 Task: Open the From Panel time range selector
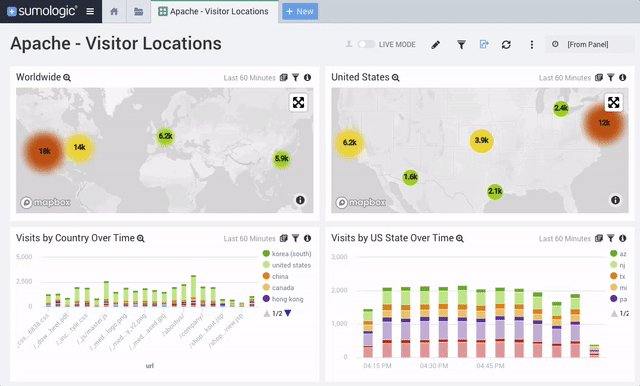pos(589,44)
